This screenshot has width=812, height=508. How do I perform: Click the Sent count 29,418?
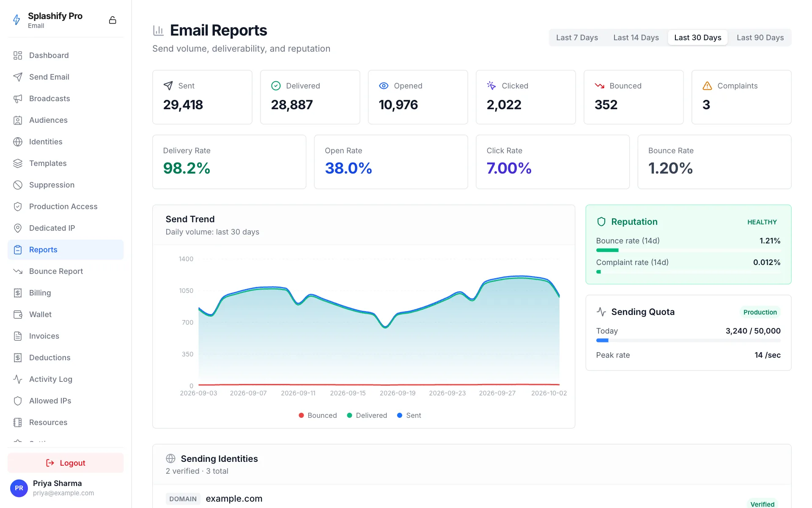pos(183,105)
